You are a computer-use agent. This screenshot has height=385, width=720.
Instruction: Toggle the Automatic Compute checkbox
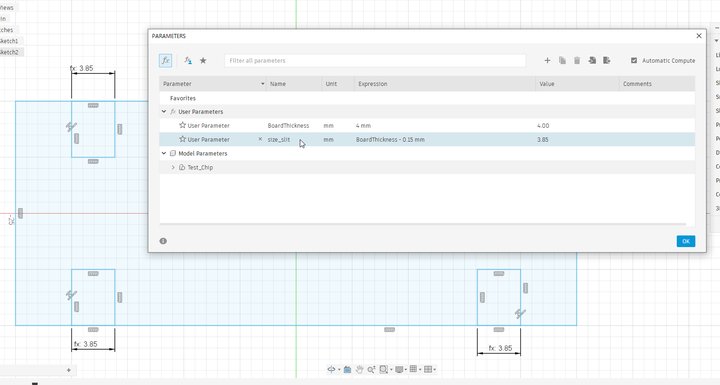tap(634, 60)
